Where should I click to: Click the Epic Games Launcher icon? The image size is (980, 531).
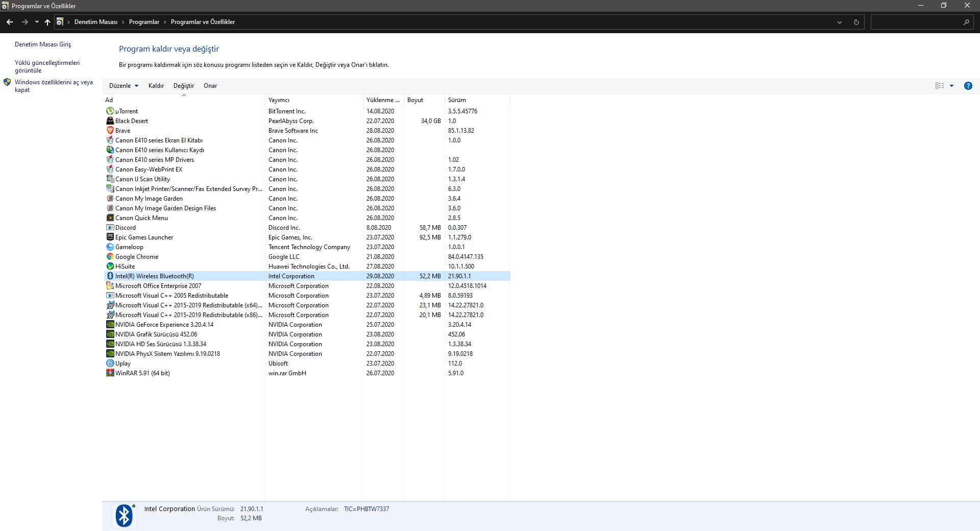click(110, 237)
